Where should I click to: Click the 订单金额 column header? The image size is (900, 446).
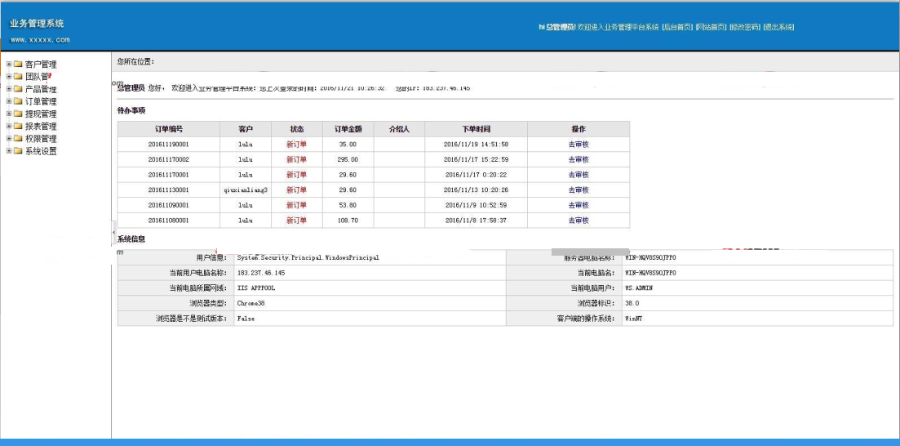click(x=348, y=129)
